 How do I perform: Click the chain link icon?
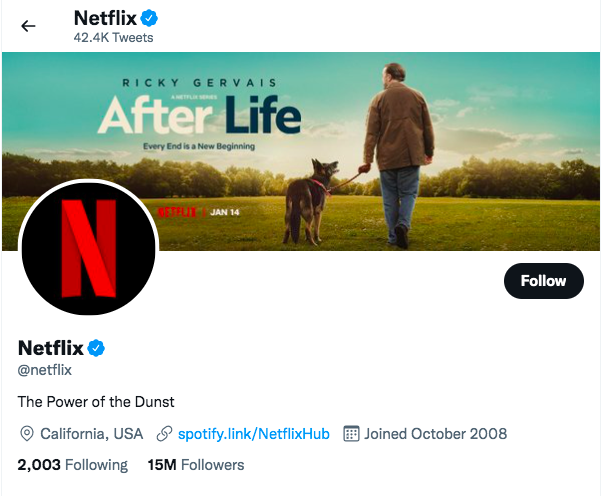tap(164, 434)
